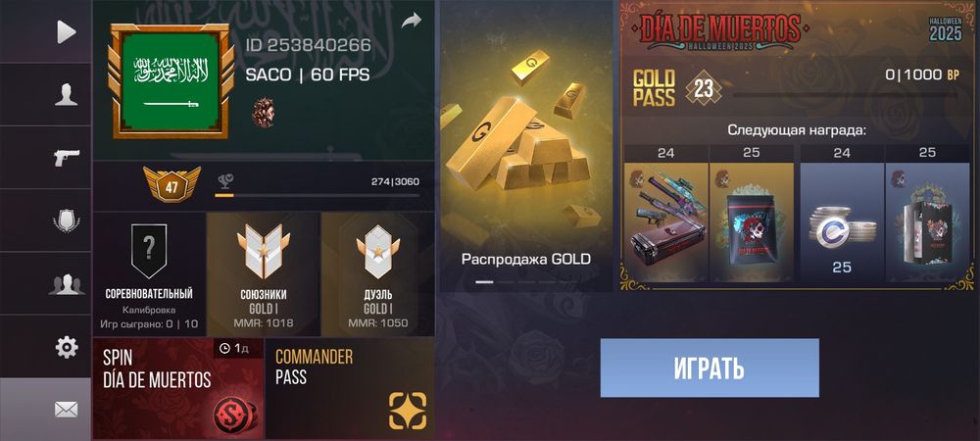Select the weapon case reward level 24
The width and height of the screenshot is (980, 441).
coord(665,215)
